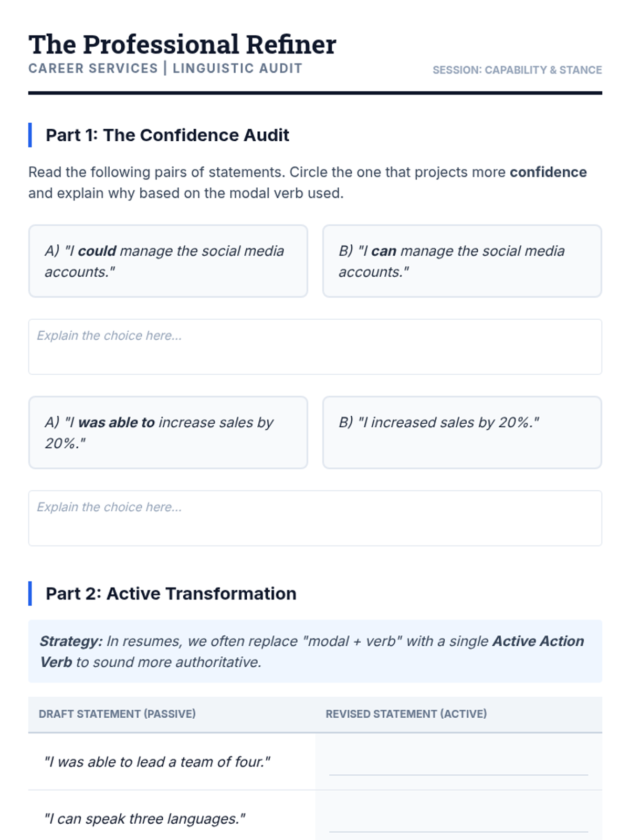Click the bold word "confidence" in instructions

point(548,172)
